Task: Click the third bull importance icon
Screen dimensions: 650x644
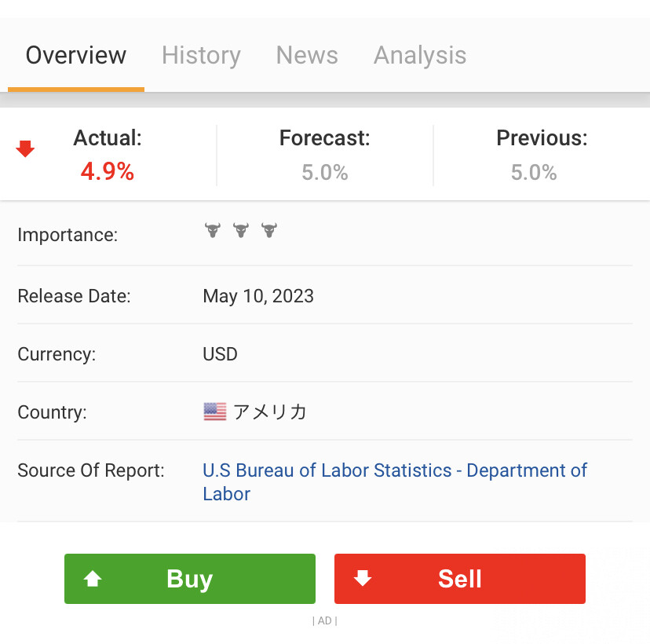Action: pos(269,231)
